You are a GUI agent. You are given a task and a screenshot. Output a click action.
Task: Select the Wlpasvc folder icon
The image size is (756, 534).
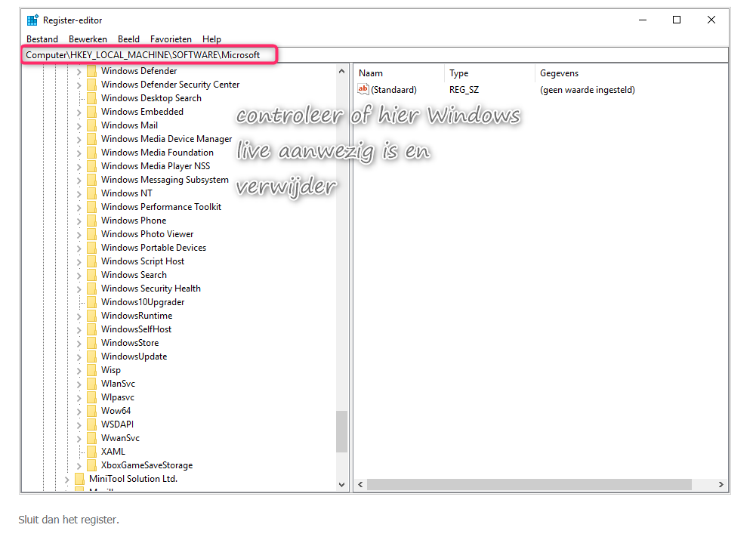pyautogui.click(x=91, y=397)
